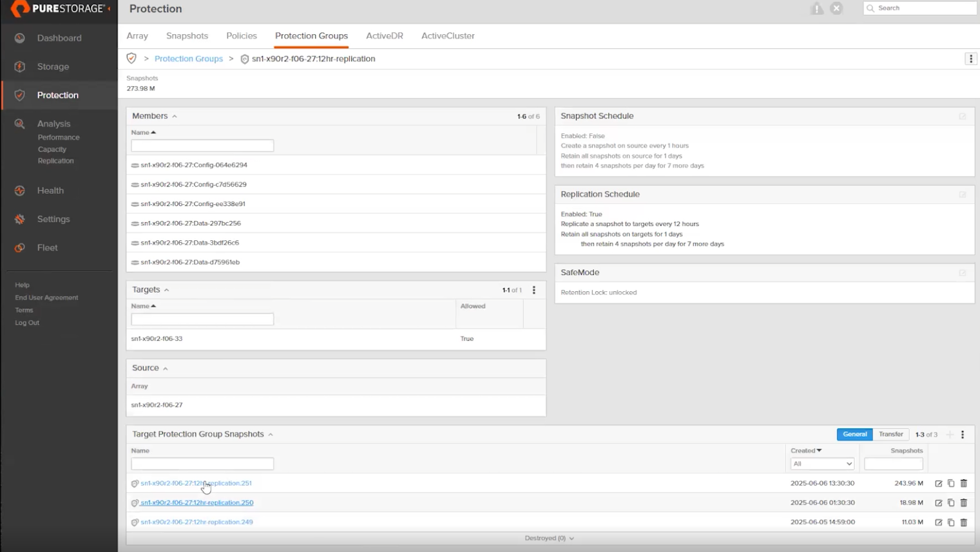Copy the sn1-x90r2-f06-27:12hr-replication.250 snapshot
The image size is (980, 552).
pyautogui.click(x=951, y=502)
